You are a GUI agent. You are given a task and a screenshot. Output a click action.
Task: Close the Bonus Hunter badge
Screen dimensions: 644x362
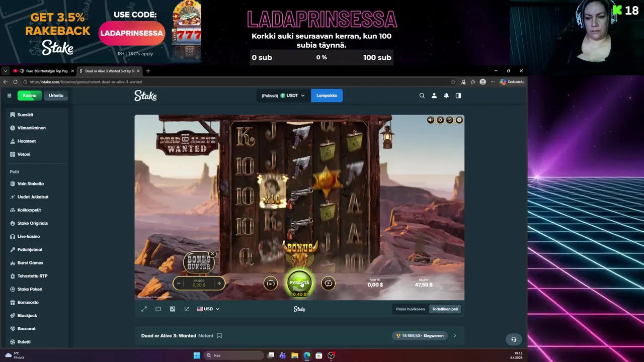click(x=212, y=254)
